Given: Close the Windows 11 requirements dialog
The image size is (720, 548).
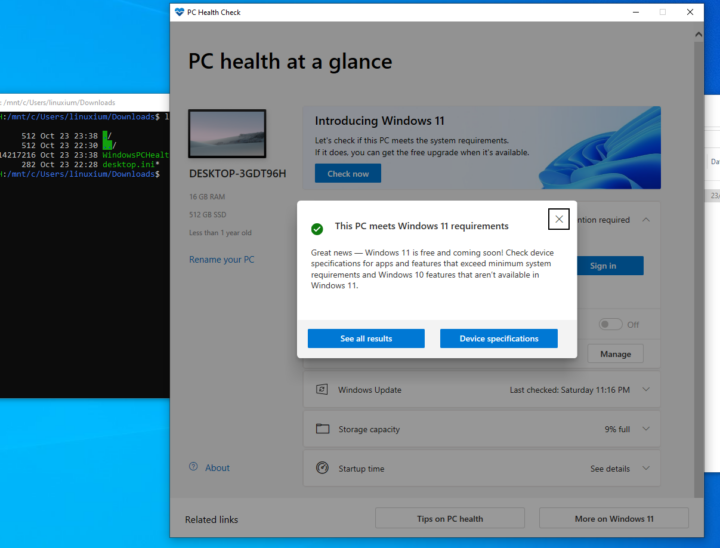Looking at the screenshot, I should tap(558, 219).
